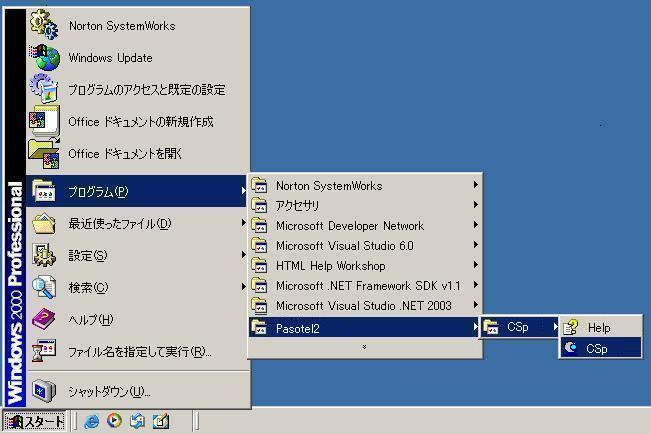651x434 pixels.
Task: Expand Microsoft Visual Studio .NET 2003 arrow
Action: tap(476, 305)
